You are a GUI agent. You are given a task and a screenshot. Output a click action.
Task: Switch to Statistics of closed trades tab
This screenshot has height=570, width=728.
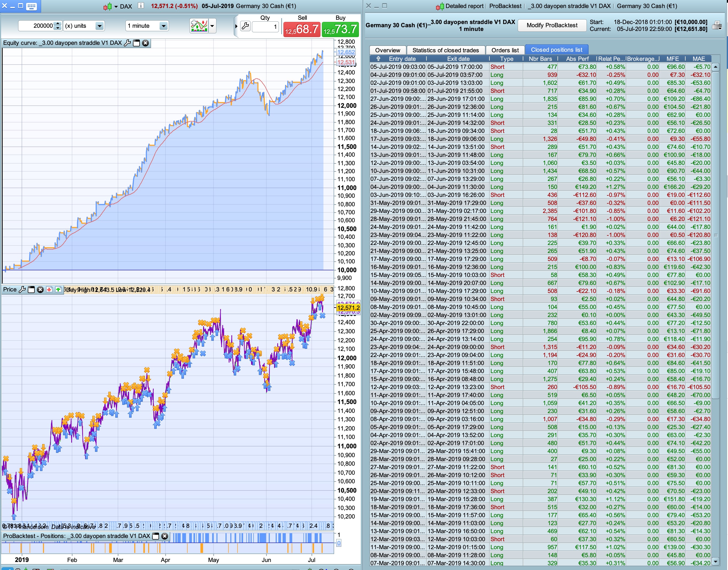pyautogui.click(x=445, y=50)
